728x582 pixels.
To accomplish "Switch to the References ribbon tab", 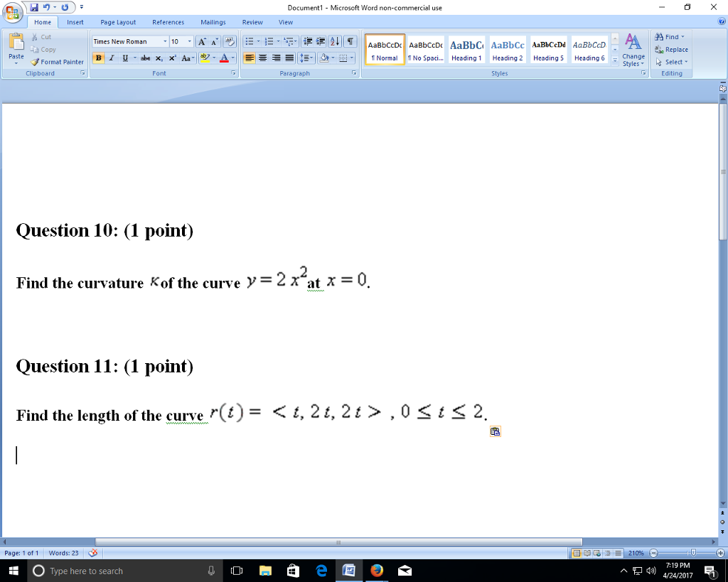I will coord(168,22).
